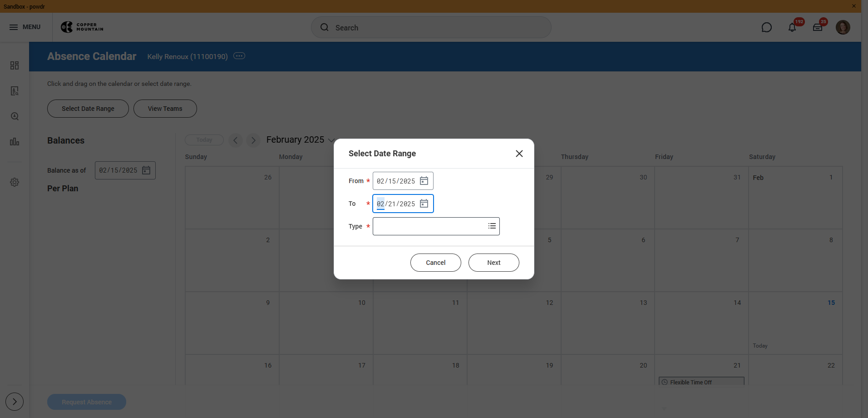Go to previous month arrow

coord(236,140)
